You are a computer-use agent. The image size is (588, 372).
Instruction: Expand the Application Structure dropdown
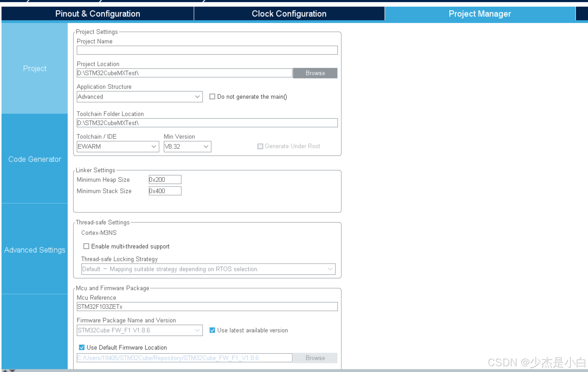click(139, 97)
